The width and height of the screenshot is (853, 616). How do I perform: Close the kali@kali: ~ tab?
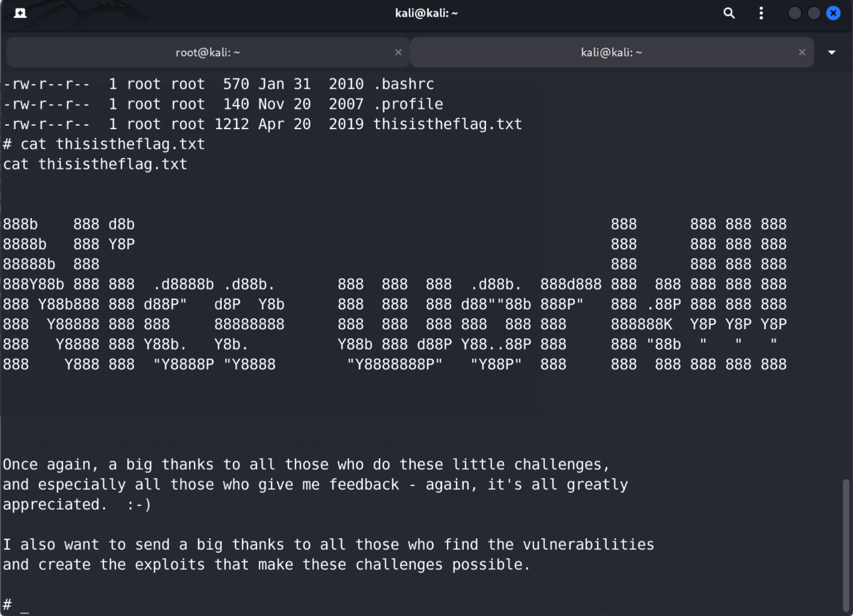802,52
